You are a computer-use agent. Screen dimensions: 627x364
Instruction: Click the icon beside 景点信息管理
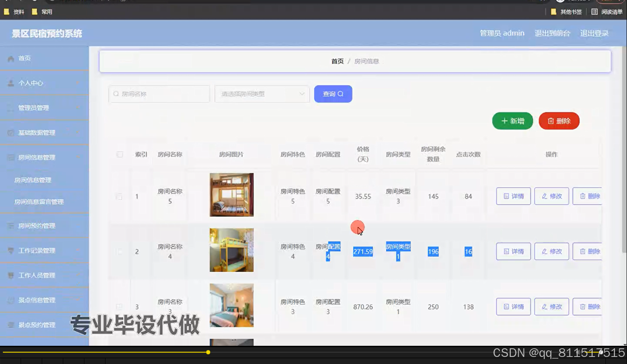[11, 300]
